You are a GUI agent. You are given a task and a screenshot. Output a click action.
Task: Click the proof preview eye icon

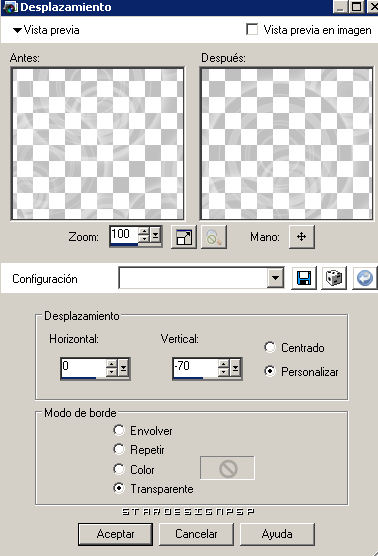click(x=214, y=237)
